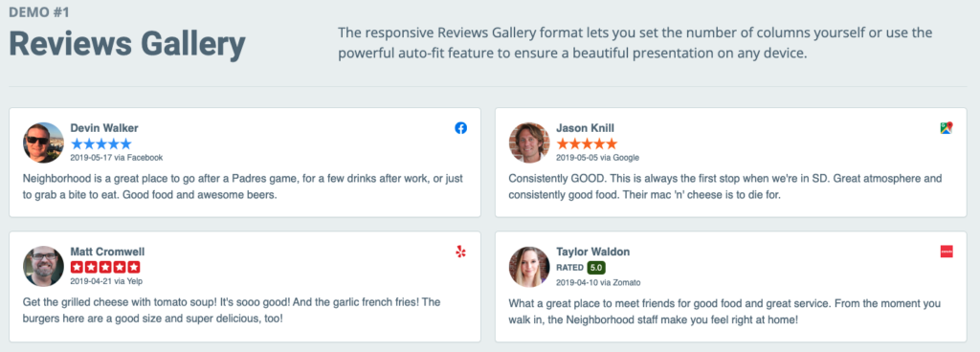Click the blue star rating under Devin Walker
Image resolution: width=980 pixels, height=352 pixels.
pos(101,143)
